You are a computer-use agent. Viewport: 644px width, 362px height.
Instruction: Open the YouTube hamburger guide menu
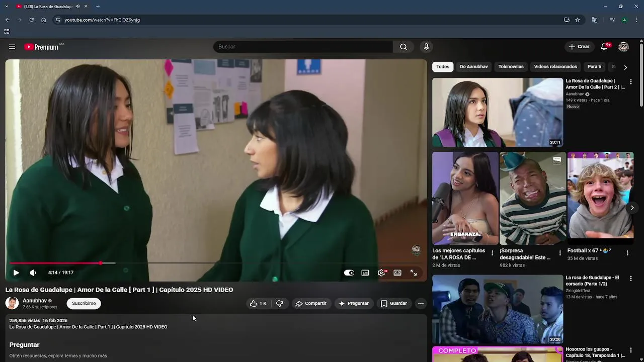[12, 47]
